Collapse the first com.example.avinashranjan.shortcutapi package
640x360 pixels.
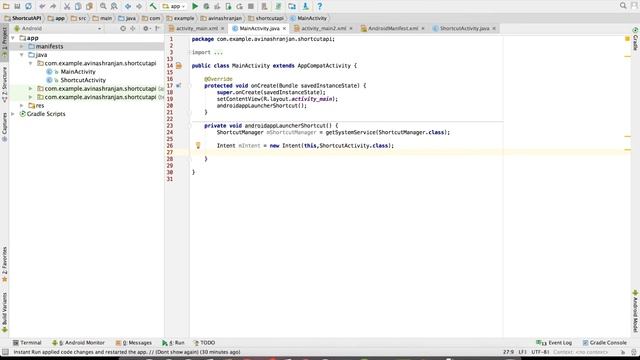click(30, 63)
